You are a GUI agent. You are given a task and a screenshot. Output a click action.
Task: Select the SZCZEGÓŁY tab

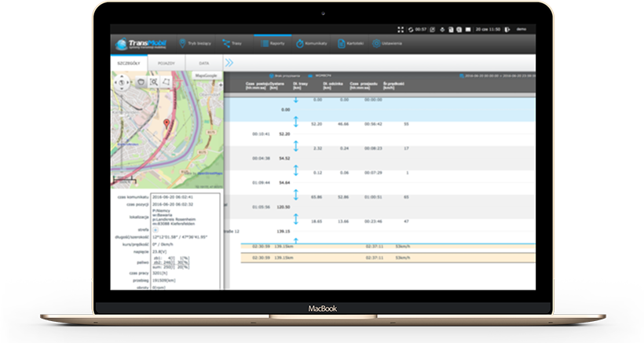point(129,62)
